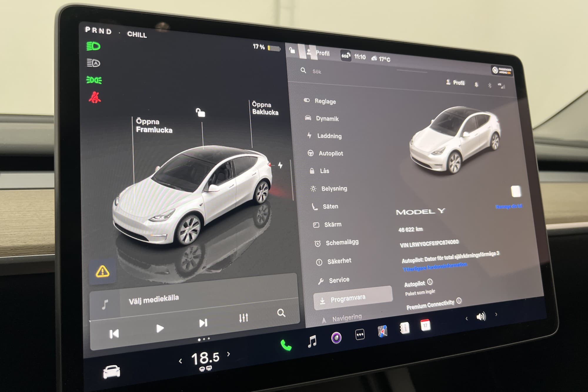Viewport: 588px width, 392px height.
Task: Toggle the auto high beam icon
Action: (x=93, y=63)
